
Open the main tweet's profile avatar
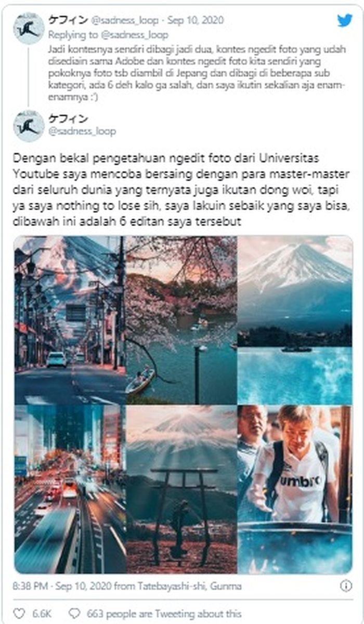pos(29,126)
